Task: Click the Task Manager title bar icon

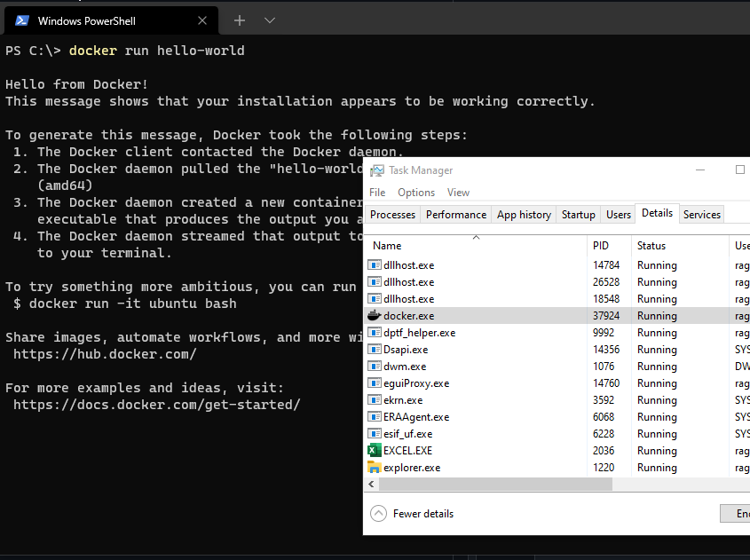Action: click(x=377, y=170)
